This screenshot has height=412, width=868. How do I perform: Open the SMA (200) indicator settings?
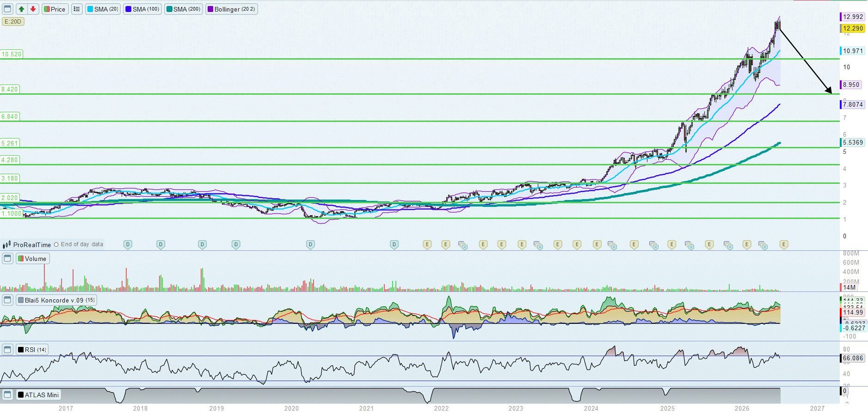coord(183,9)
